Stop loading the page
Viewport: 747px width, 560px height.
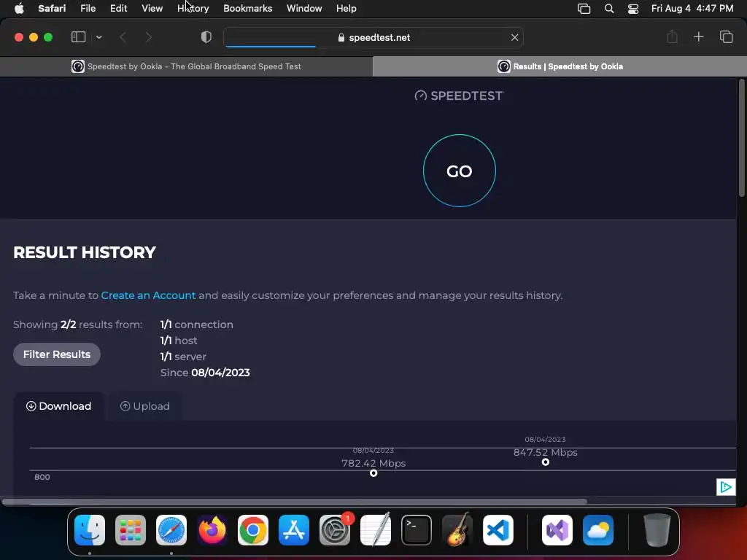[x=514, y=37]
